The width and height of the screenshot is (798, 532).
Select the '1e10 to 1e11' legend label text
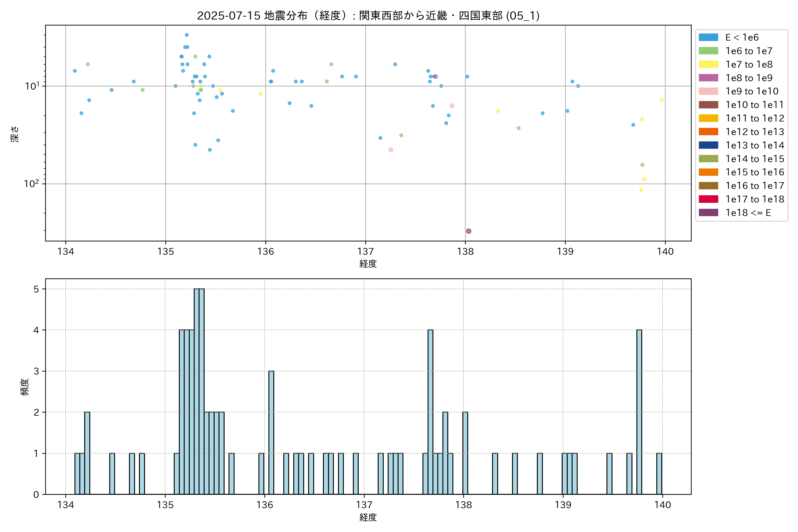point(755,105)
